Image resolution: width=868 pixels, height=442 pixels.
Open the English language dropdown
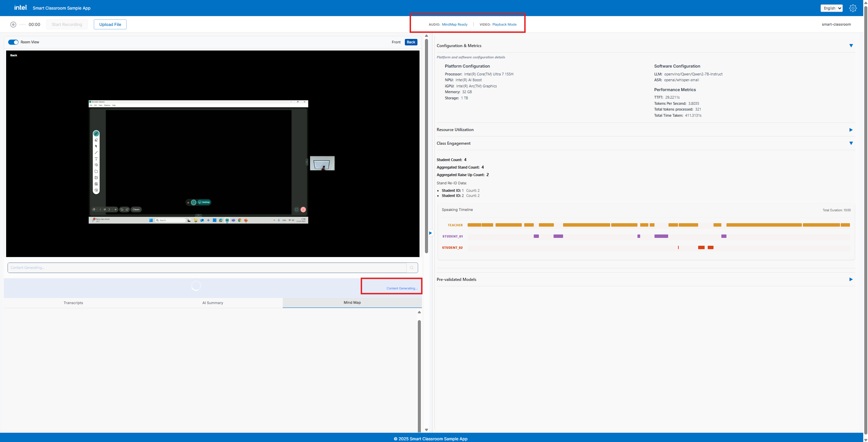pos(831,8)
